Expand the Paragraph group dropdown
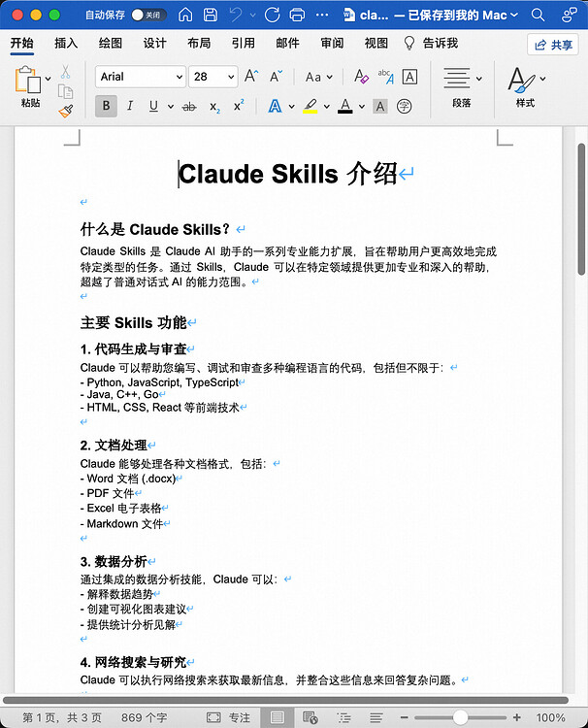 tap(479, 79)
